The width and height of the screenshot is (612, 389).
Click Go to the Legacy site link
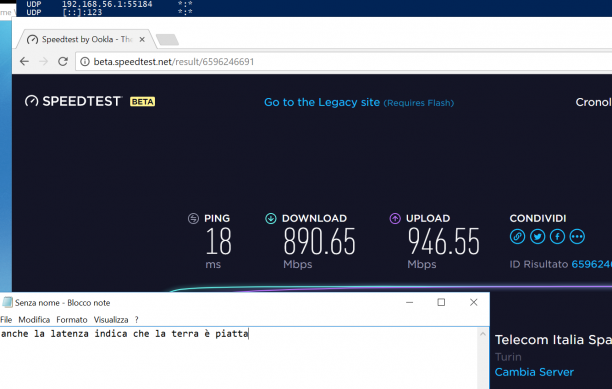pos(322,102)
